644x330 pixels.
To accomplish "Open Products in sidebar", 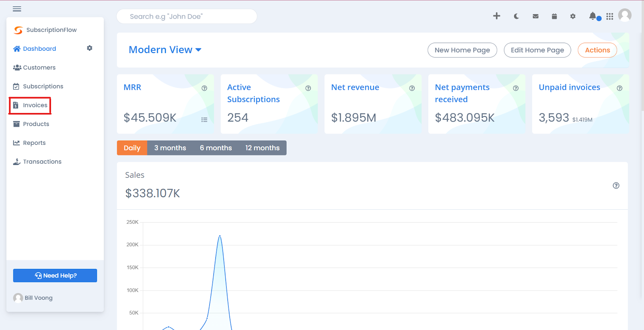I will click(31, 124).
